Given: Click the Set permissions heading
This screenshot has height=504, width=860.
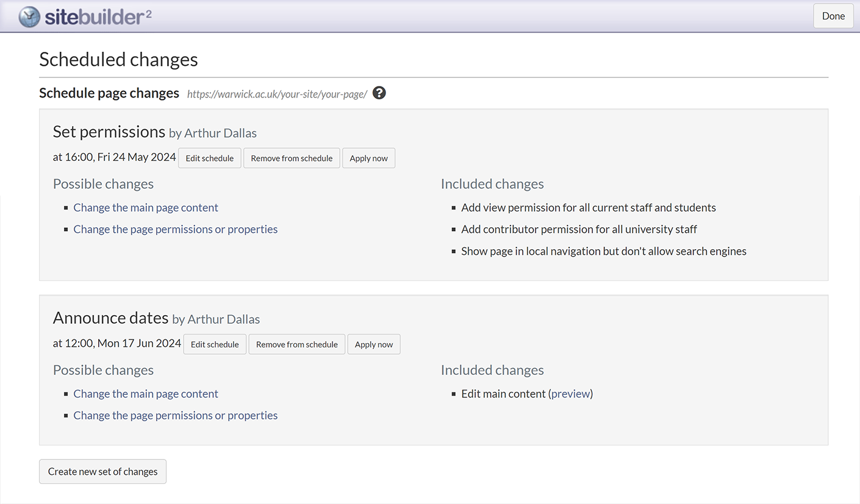Looking at the screenshot, I should pyautogui.click(x=109, y=132).
